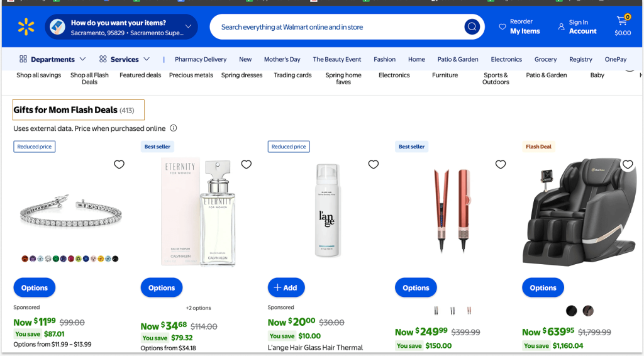Favorite the tennis bracelet with its heart

(119, 165)
